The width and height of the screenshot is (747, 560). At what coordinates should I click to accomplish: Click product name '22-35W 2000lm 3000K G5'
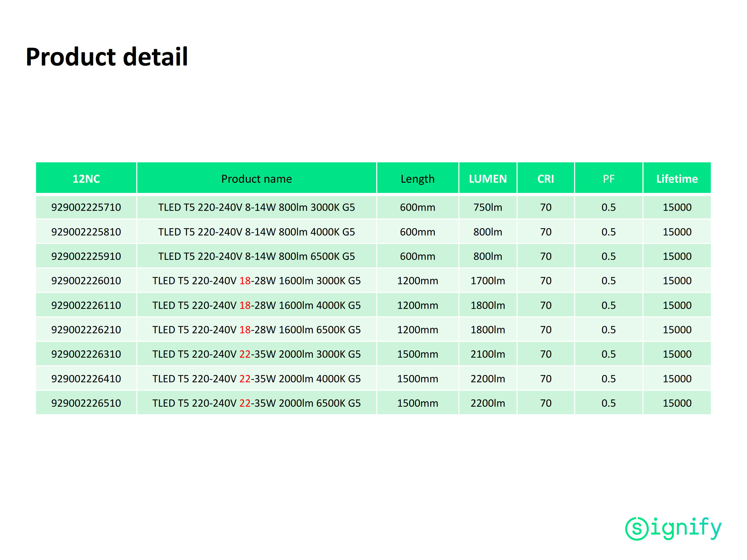pos(257,354)
